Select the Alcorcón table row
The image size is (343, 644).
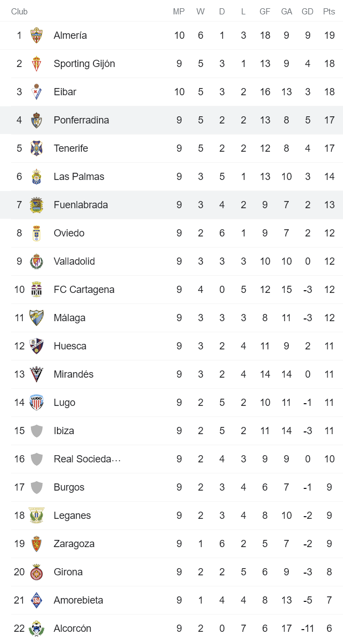(x=171, y=628)
